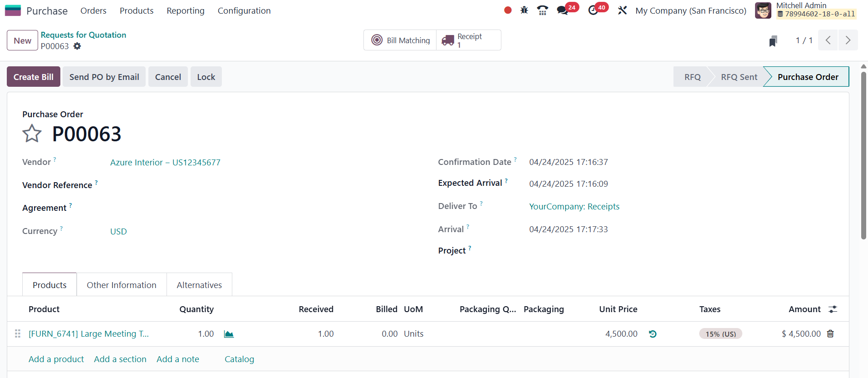Delete the Large Meeting Table line

coord(830,334)
